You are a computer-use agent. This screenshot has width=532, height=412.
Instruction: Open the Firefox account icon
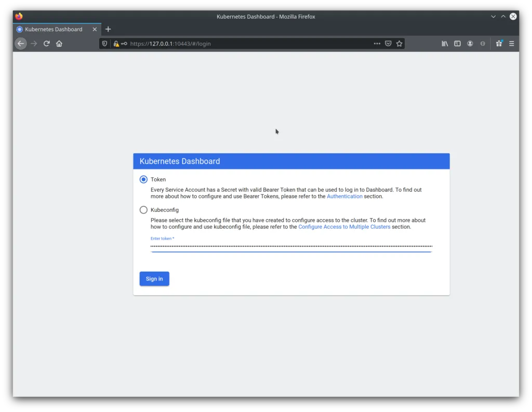[470, 44]
